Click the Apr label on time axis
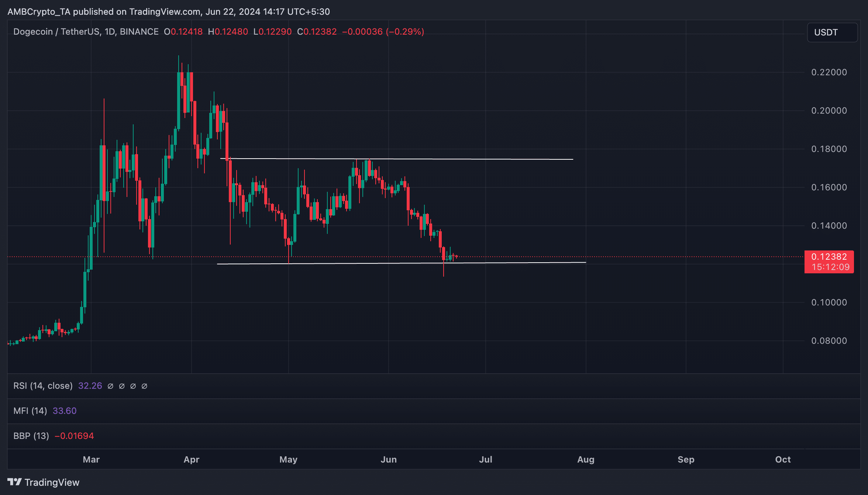This screenshot has width=868, height=495. (x=192, y=460)
